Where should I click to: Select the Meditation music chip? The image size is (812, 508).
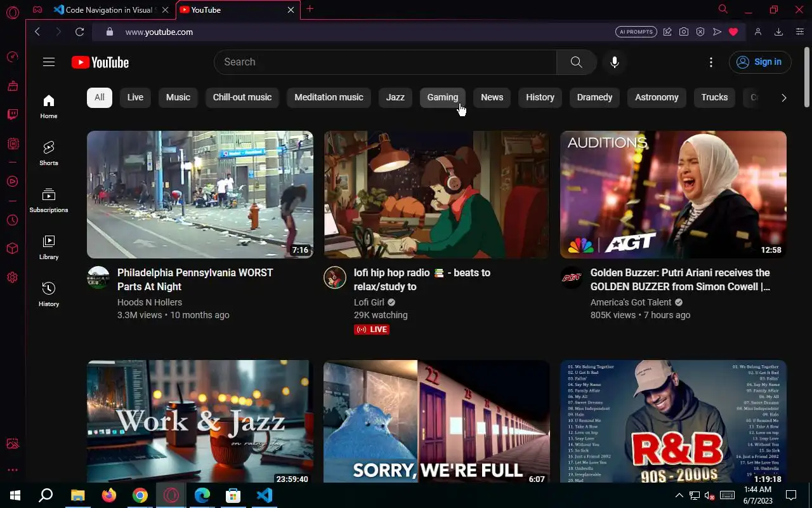[x=329, y=97]
